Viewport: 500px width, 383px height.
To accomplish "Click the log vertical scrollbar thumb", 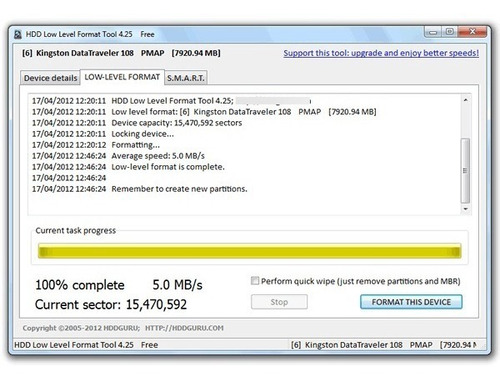I will 465,170.
